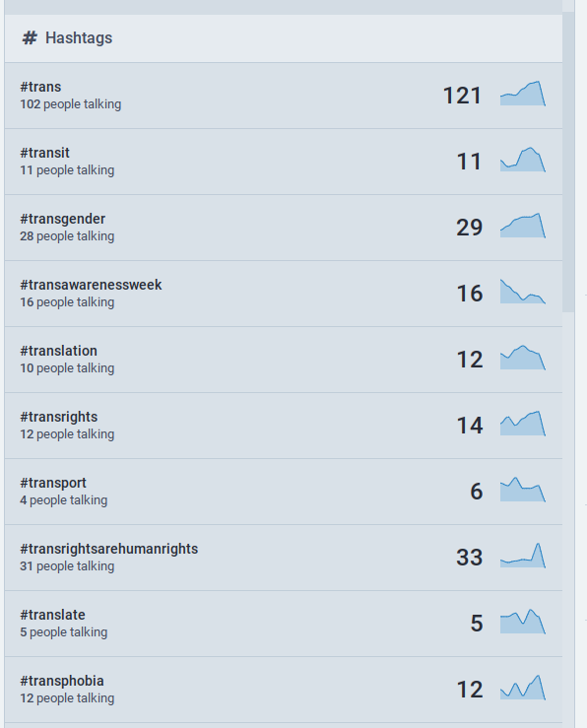Click the #transawarenessweek declining sparkline
This screenshot has height=728, width=587.
click(523, 292)
